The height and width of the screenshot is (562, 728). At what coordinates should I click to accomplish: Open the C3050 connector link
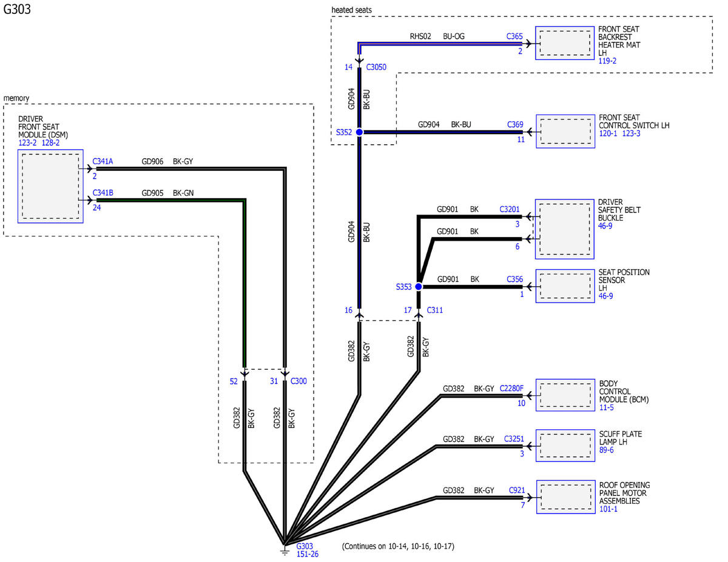coord(377,67)
